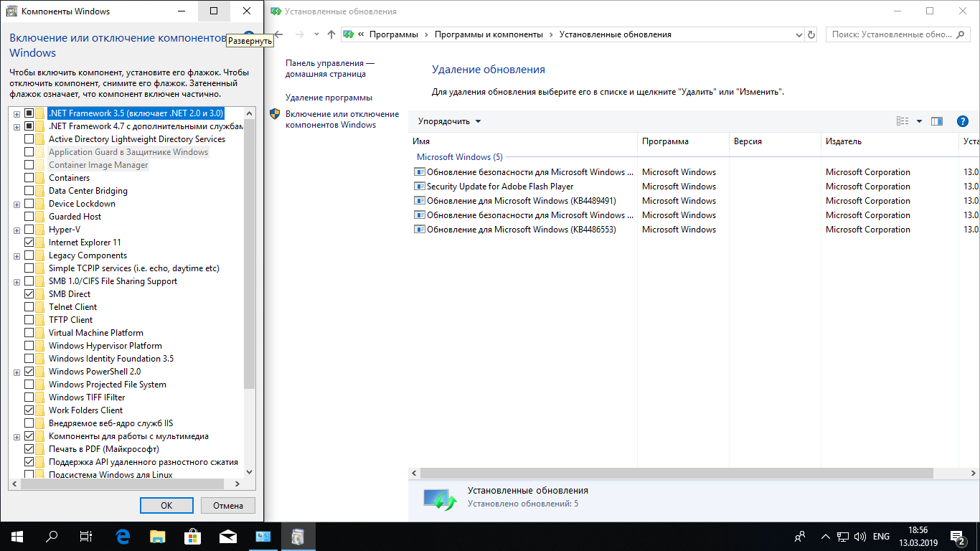Click icon of update KB4489491

420,201
